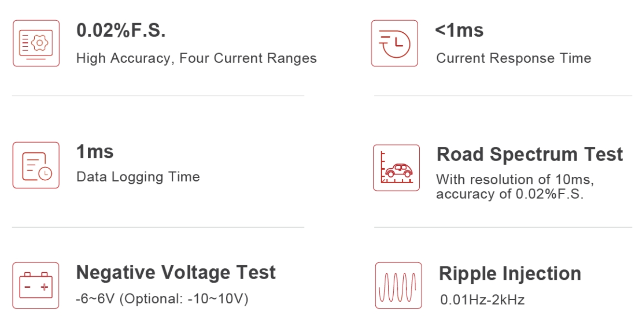This screenshot has height=320, width=644.
Task: Click the Ripple Injection heading
Action: (x=510, y=274)
